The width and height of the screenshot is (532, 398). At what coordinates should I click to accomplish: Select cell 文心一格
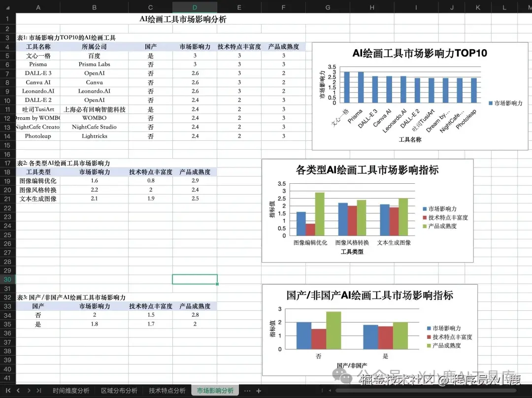(x=38, y=56)
